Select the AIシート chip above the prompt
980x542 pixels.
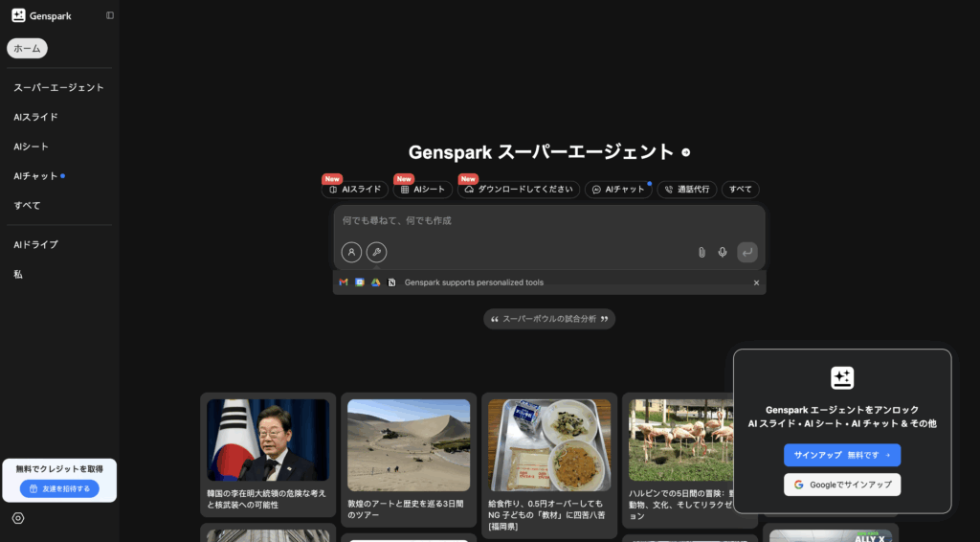[423, 190]
